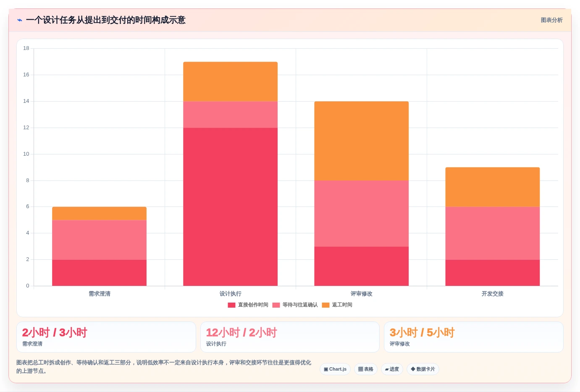Toggle 直接创作时间 legend series

[248, 305]
